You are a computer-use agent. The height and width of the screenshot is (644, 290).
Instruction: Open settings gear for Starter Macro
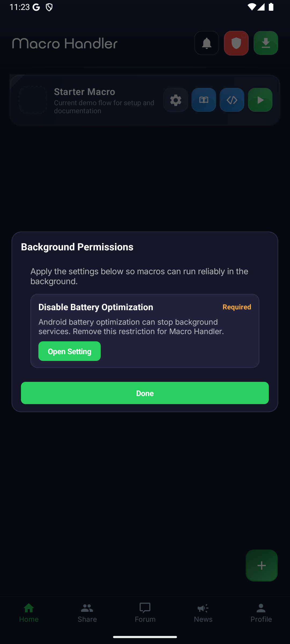(x=175, y=100)
